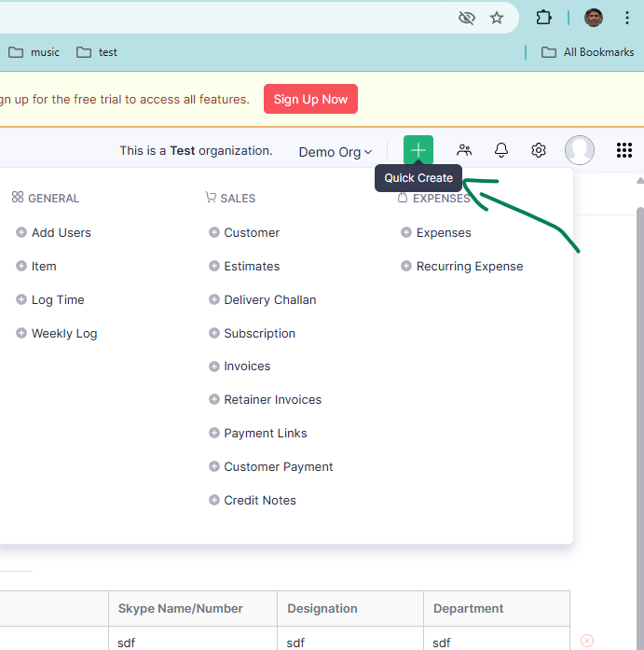This screenshot has width=644, height=650.
Task: Click the green Quick Create plus button
Action: (x=418, y=150)
